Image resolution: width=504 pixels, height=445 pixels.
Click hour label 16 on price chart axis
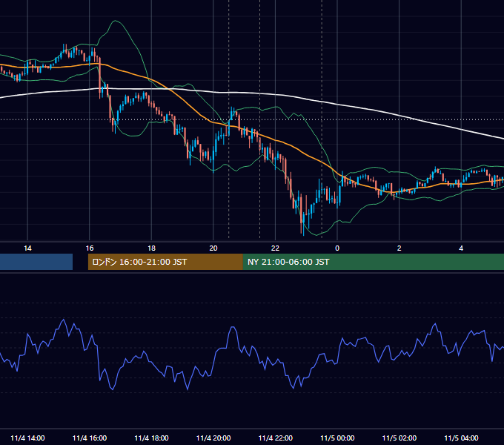(x=90, y=248)
